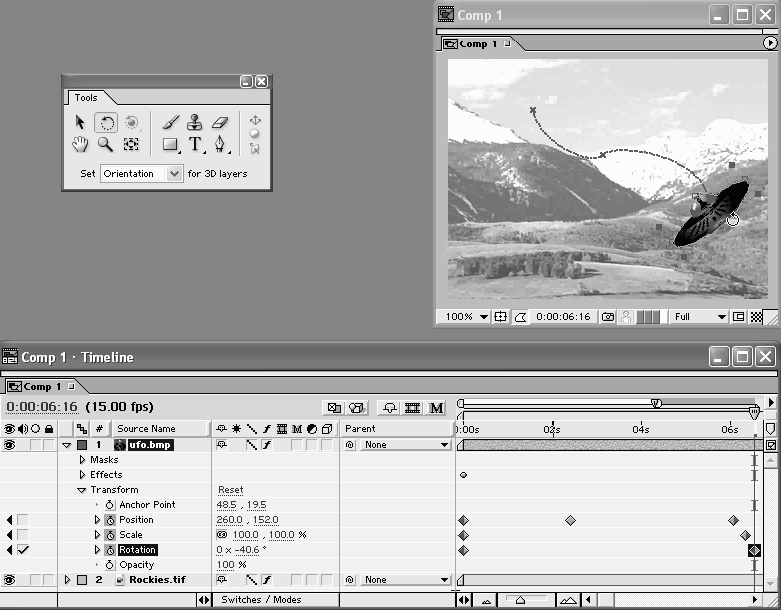
Task: Select the arrow Selection tool
Action: [81, 123]
